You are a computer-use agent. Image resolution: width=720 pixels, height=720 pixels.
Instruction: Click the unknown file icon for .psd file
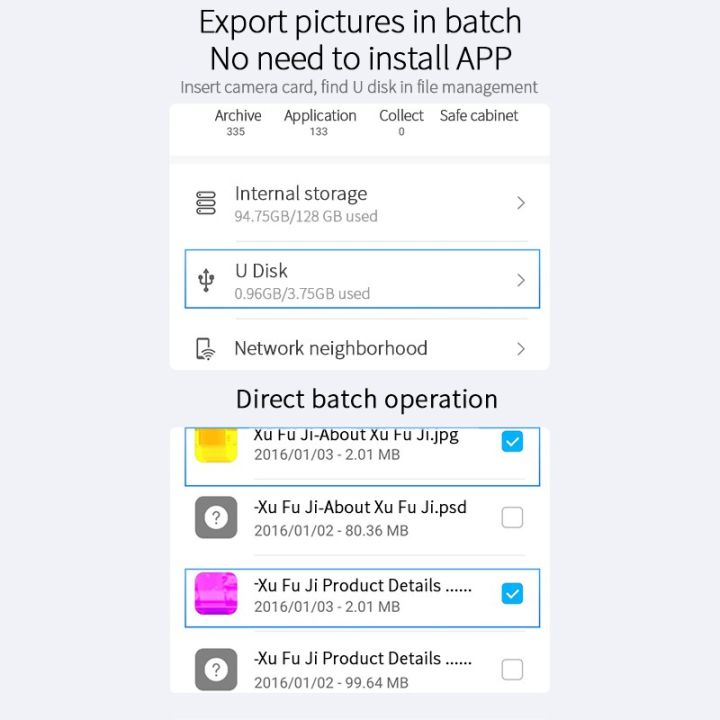click(x=216, y=518)
